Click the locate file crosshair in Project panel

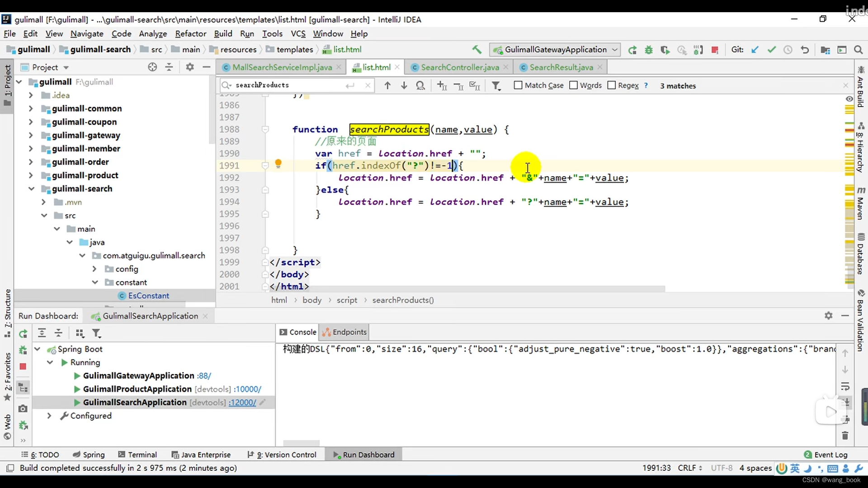152,67
